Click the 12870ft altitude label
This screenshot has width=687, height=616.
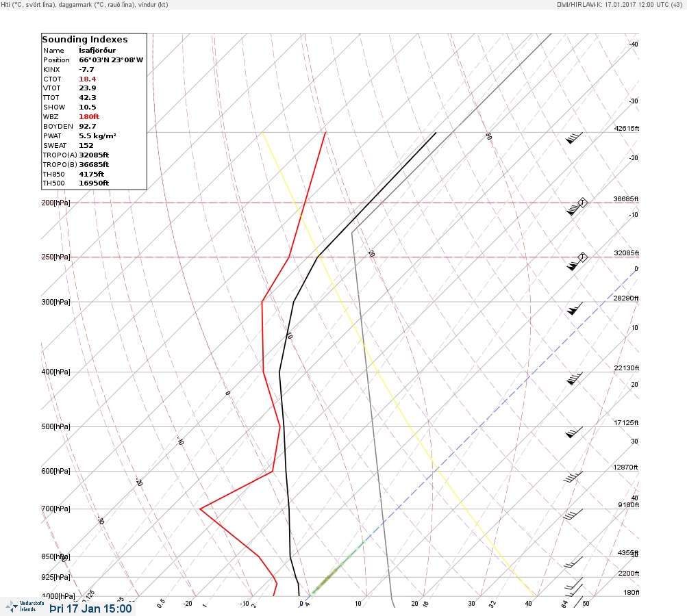[x=625, y=467]
